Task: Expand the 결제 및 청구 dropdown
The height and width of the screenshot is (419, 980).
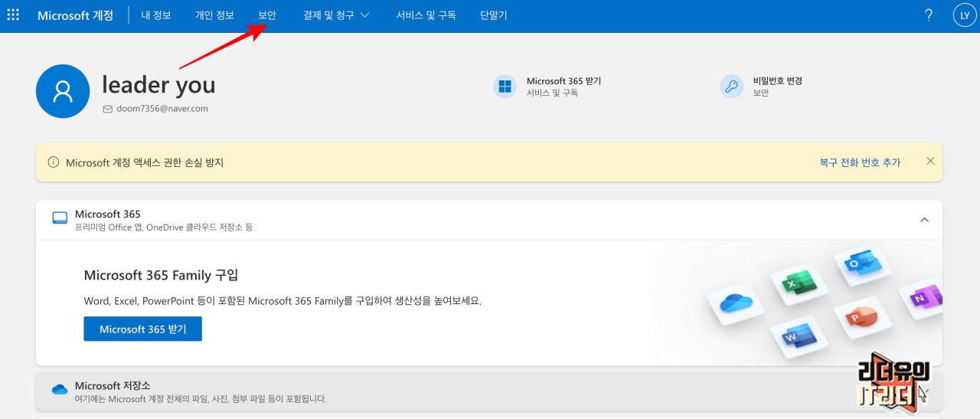Action: [336, 15]
